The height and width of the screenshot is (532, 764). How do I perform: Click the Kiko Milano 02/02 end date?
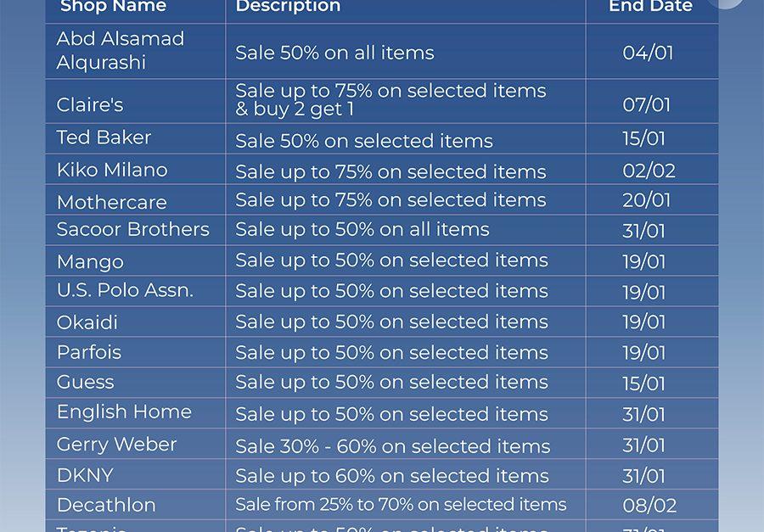click(649, 171)
